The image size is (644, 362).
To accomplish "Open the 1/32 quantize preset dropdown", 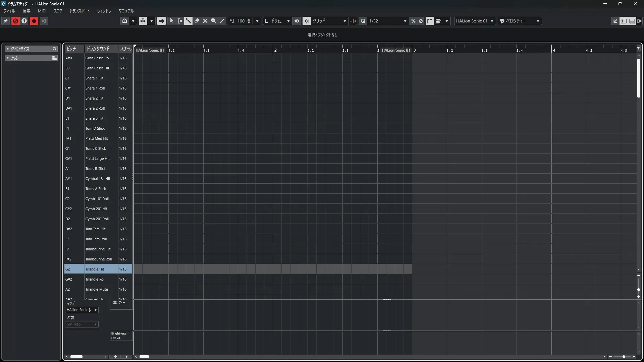I will tap(405, 21).
